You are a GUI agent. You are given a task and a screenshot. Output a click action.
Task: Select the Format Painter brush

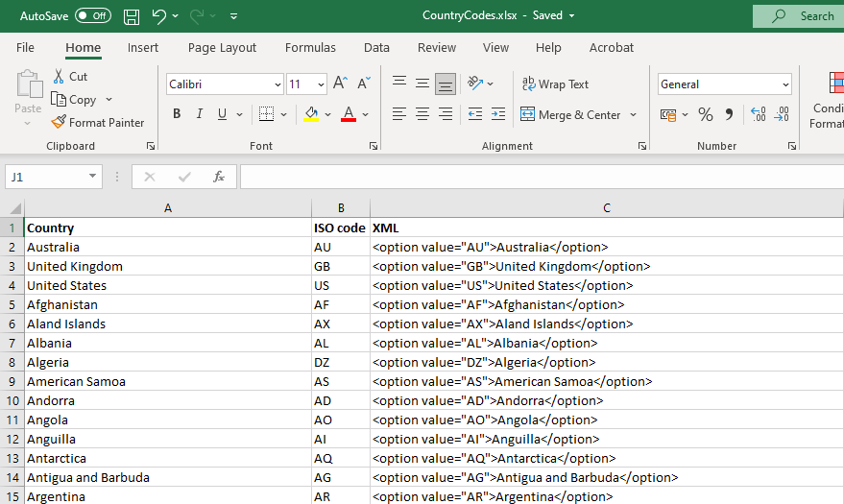[x=98, y=123]
